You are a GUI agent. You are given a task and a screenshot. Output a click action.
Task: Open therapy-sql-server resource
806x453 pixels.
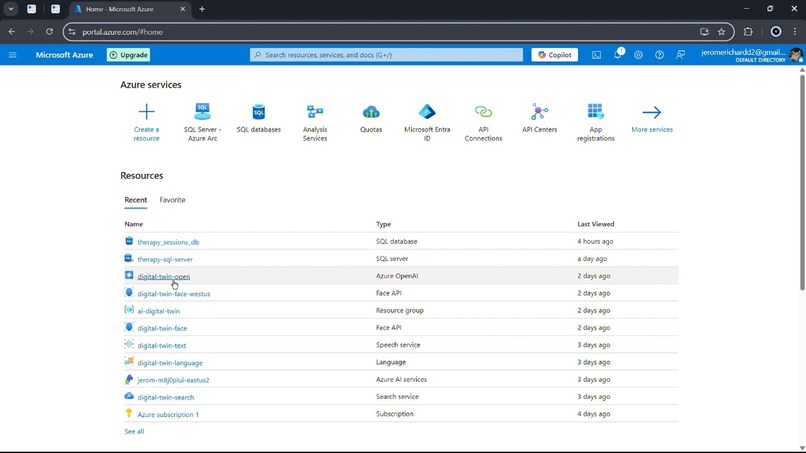point(165,259)
